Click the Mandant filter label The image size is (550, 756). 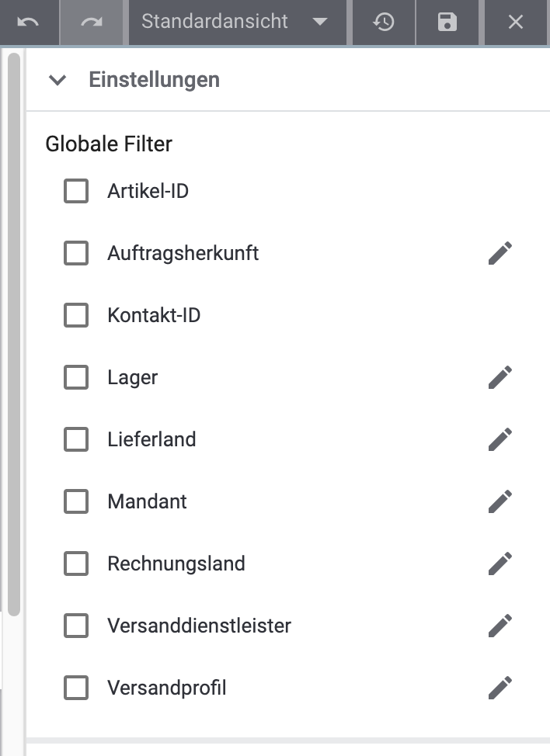tap(147, 501)
